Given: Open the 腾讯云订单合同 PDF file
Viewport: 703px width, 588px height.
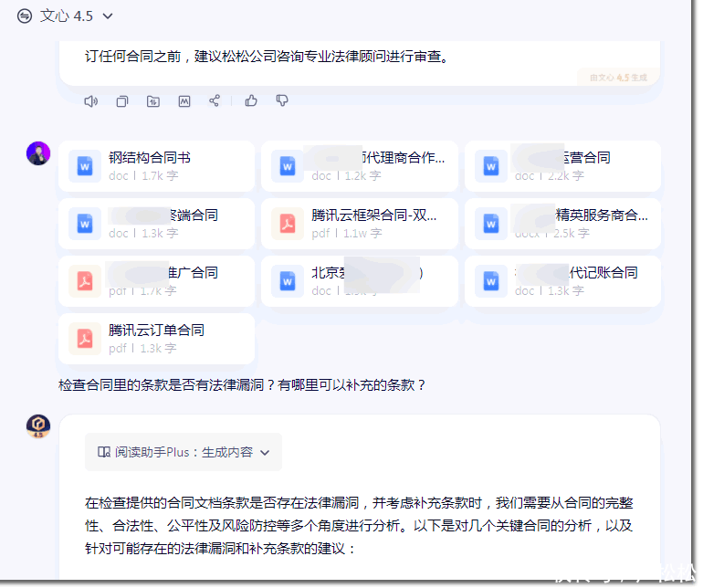Looking at the screenshot, I should (x=156, y=339).
